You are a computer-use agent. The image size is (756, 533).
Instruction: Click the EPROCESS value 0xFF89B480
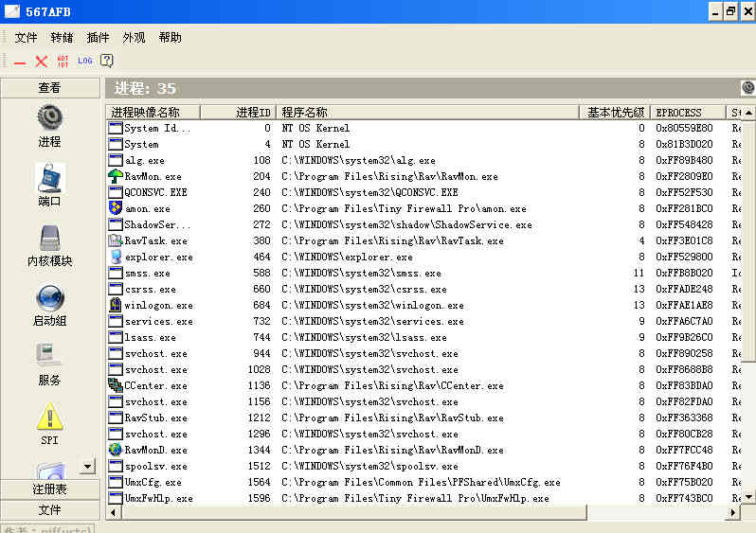[x=684, y=160]
